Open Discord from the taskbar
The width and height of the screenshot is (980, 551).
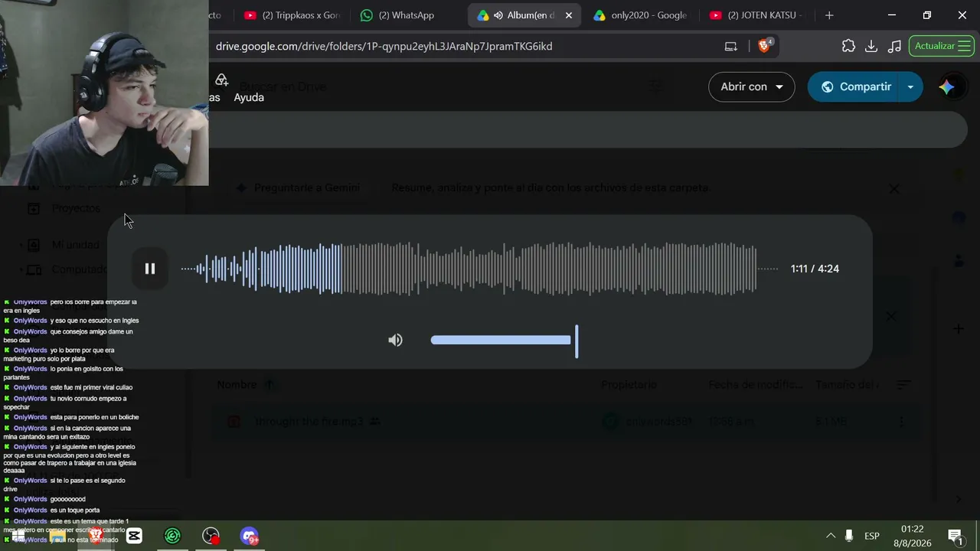249,536
